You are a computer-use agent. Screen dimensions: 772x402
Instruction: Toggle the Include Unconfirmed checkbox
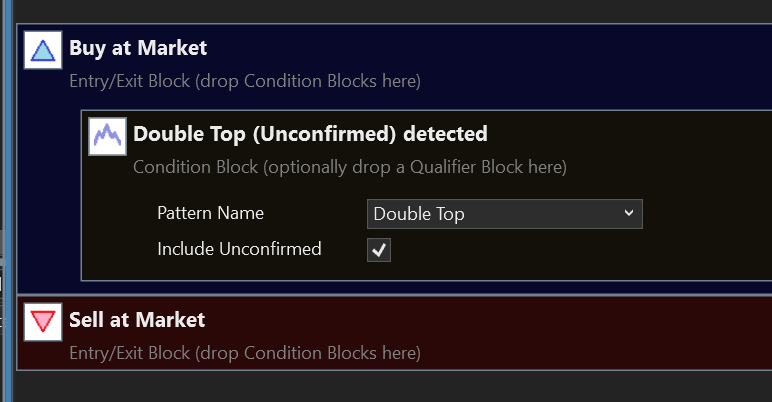pyautogui.click(x=379, y=250)
